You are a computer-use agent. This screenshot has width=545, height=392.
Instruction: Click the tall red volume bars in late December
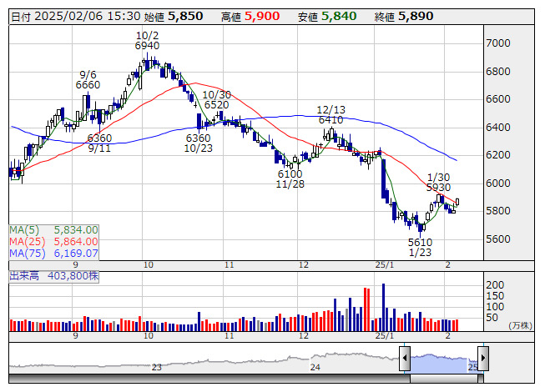[366, 309]
